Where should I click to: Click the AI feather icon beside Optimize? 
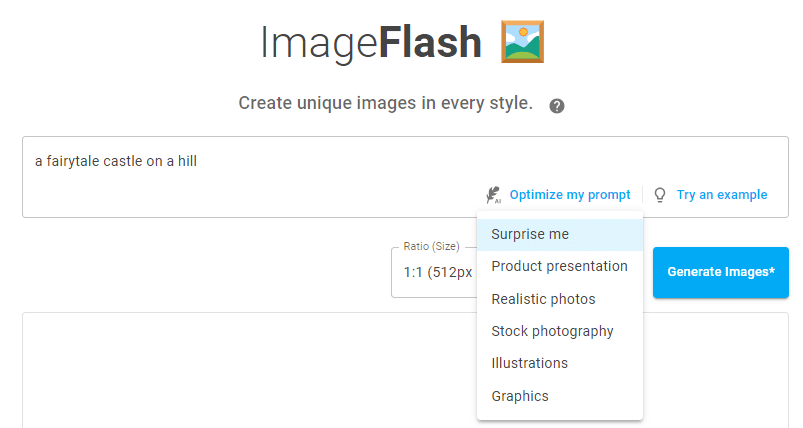tap(493, 195)
